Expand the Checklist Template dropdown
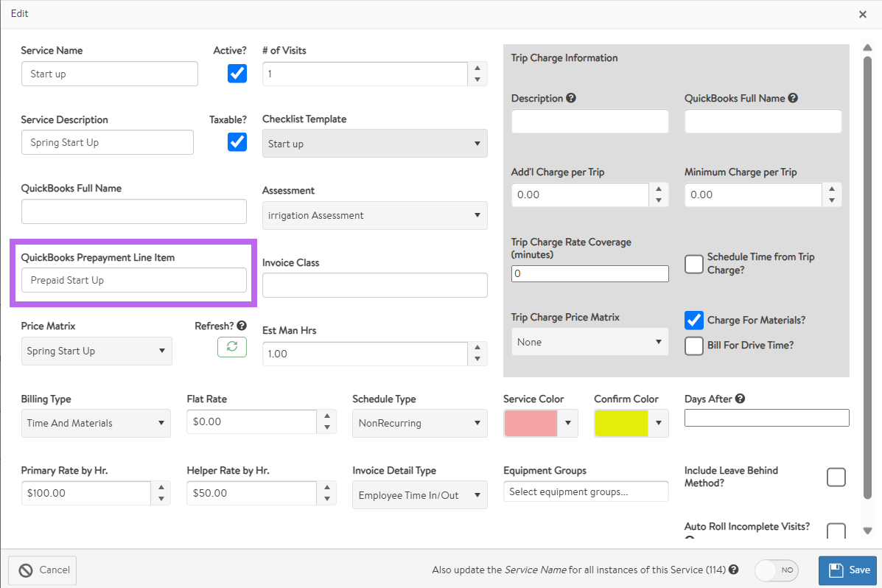Viewport: 882px width, 588px height. (x=374, y=144)
